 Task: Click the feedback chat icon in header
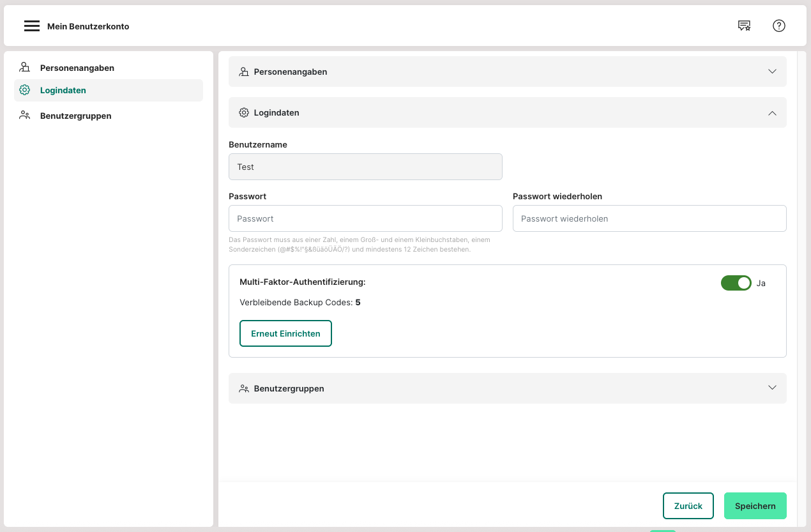(744, 26)
